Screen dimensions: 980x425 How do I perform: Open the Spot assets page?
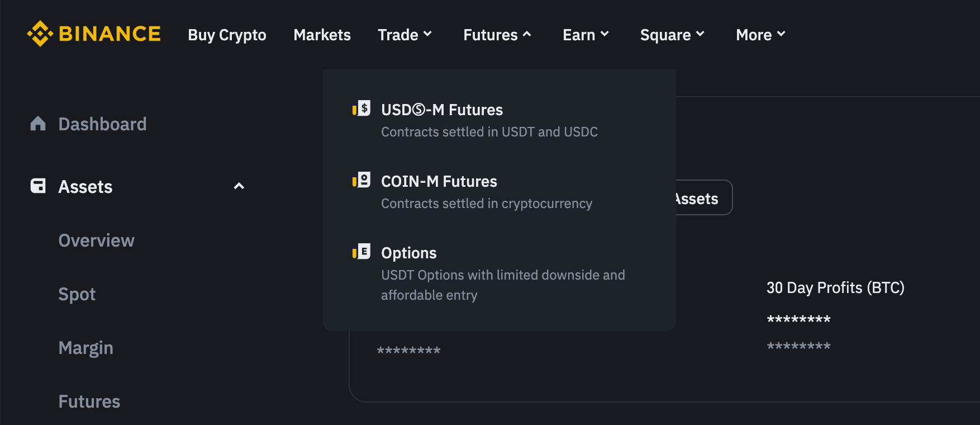coord(77,294)
